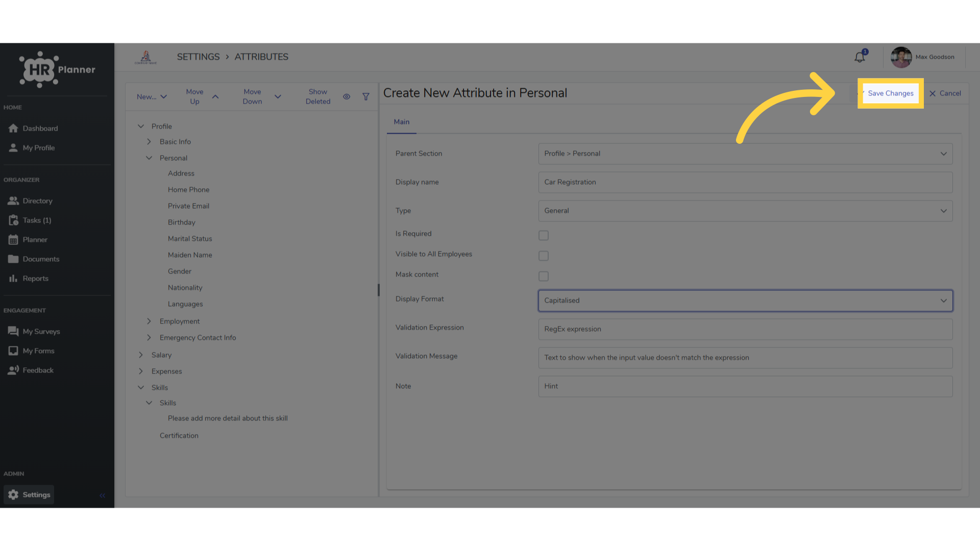The image size is (980, 551).
Task: Click the filter funnel icon
Action: (366, 96)
